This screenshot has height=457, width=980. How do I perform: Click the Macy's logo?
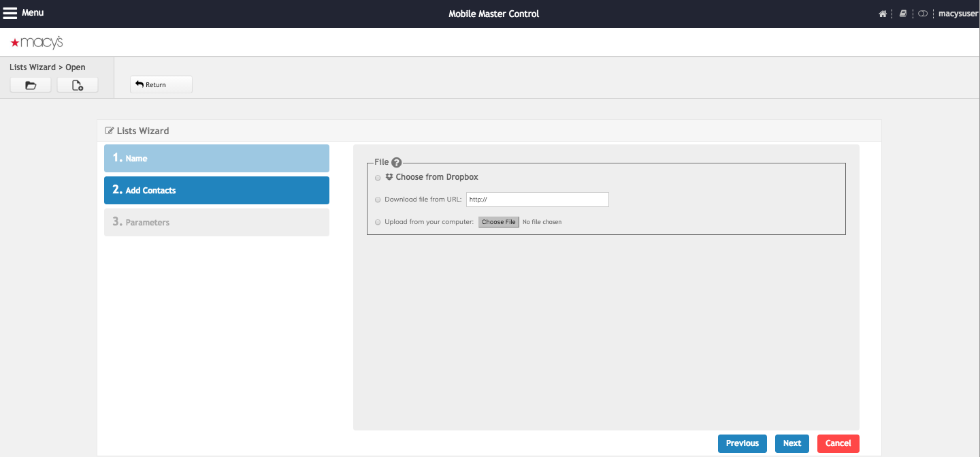pyautogui.click(x=37, y=42)
